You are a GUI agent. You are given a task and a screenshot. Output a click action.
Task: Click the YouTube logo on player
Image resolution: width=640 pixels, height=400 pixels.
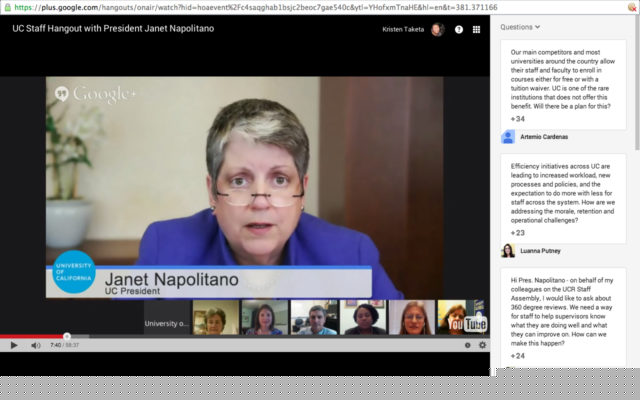pyautogui.click(x=467, y=324)
